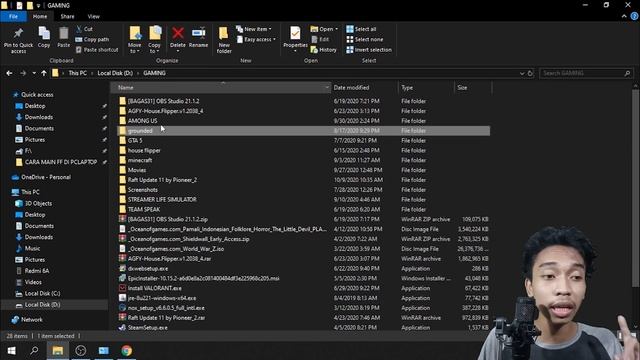Viewport: 640px width, 360px height.
Task: Click Copy path in Clipboard group
Action: click(92, 40)
